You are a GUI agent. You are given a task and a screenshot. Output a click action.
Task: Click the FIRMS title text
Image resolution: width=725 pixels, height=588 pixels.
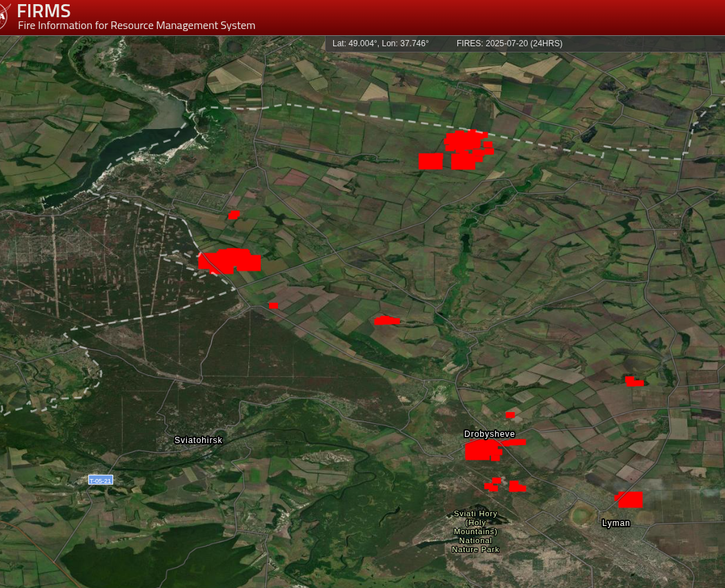(x=44, y=10)
